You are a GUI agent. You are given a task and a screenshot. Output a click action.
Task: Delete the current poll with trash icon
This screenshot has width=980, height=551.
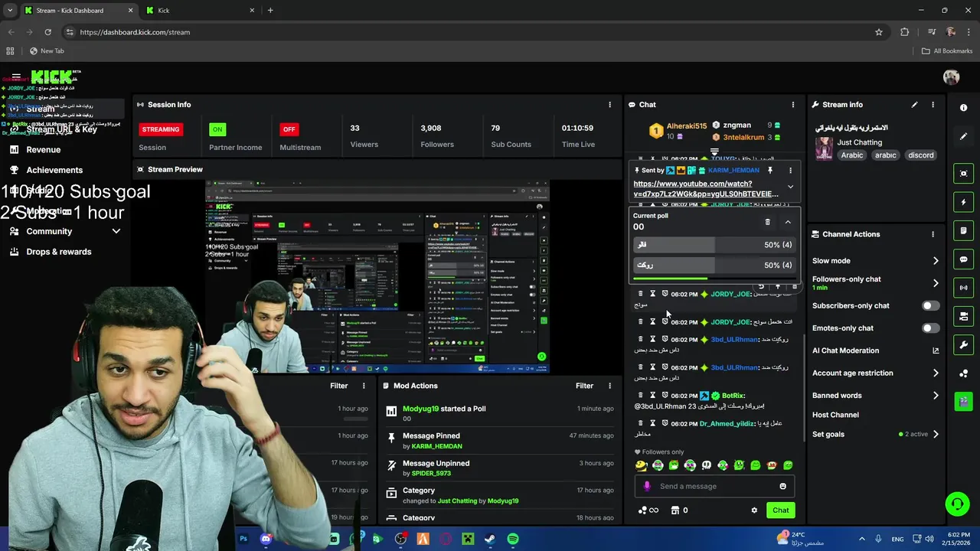click(x=767, y=222)
